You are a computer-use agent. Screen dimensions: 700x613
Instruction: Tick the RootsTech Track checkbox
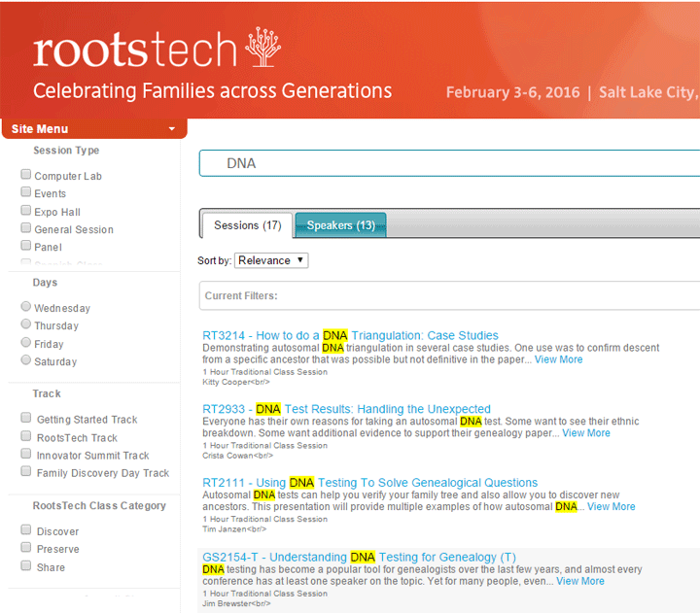click(26, 436)
